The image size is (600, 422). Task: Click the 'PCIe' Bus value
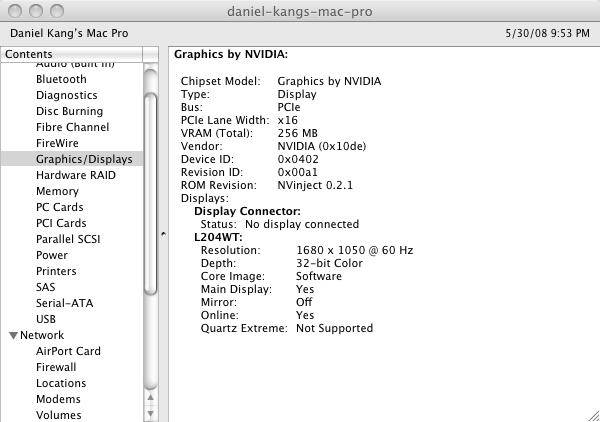pos(289,107)
